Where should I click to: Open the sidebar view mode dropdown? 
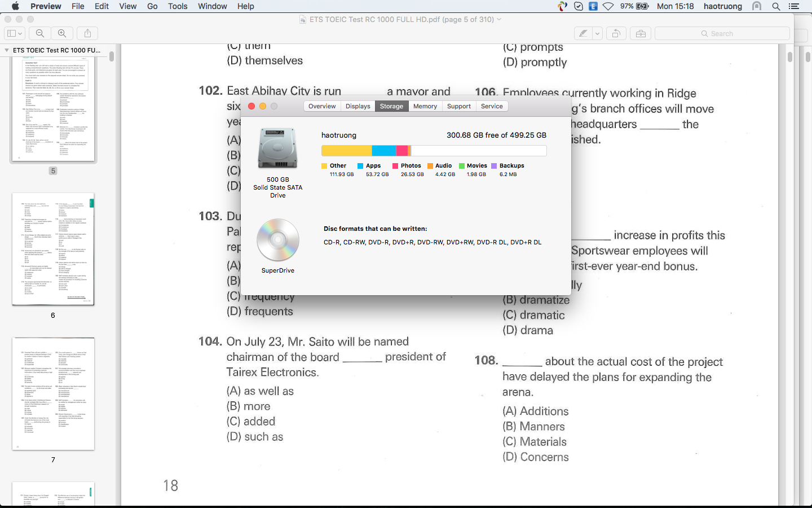click(x=14, y=33)
